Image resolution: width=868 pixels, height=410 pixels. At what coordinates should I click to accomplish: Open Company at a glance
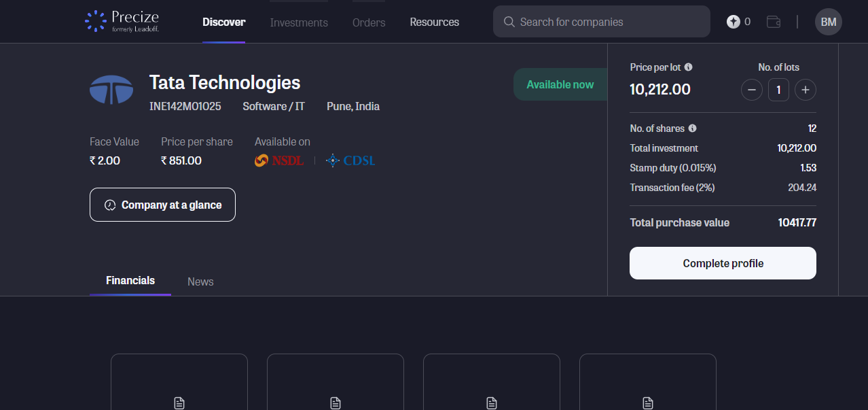[x=162, y=205]
